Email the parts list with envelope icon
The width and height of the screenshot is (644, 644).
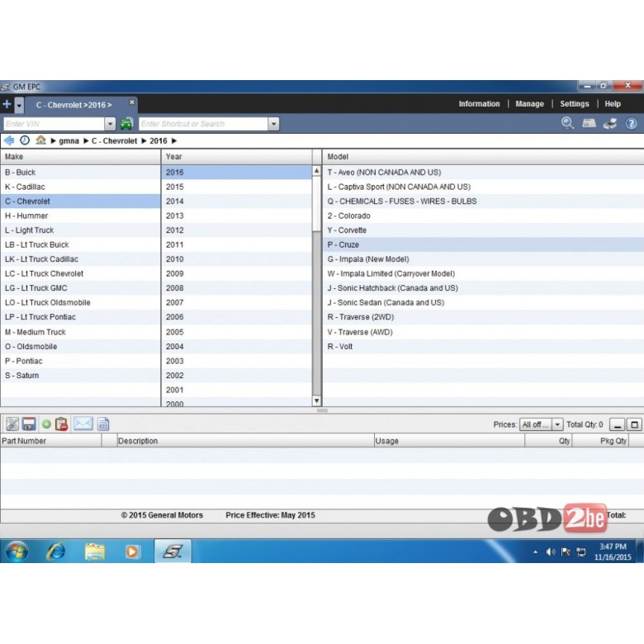83,424
